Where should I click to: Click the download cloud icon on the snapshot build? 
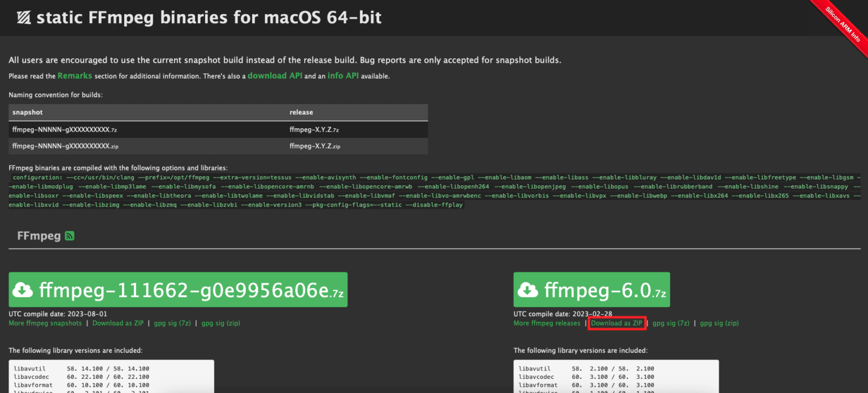[23, 290]
